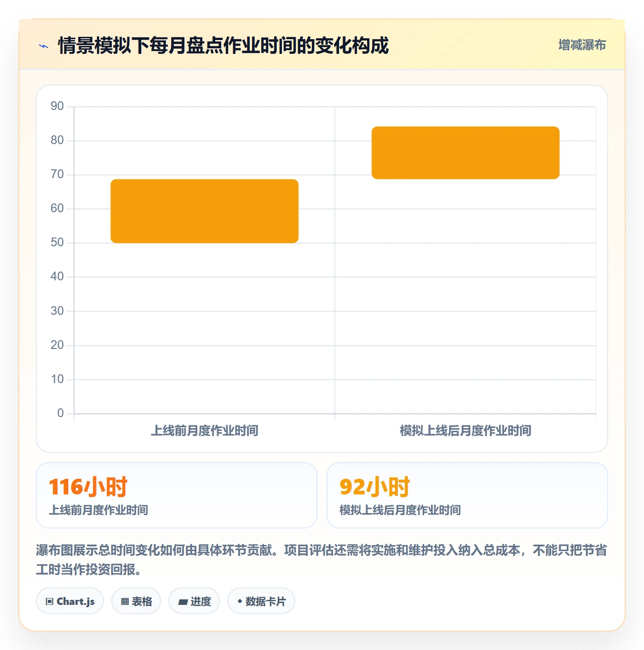Click the y-axis value 90
This screenshot has height=650, width=644.
57,106
